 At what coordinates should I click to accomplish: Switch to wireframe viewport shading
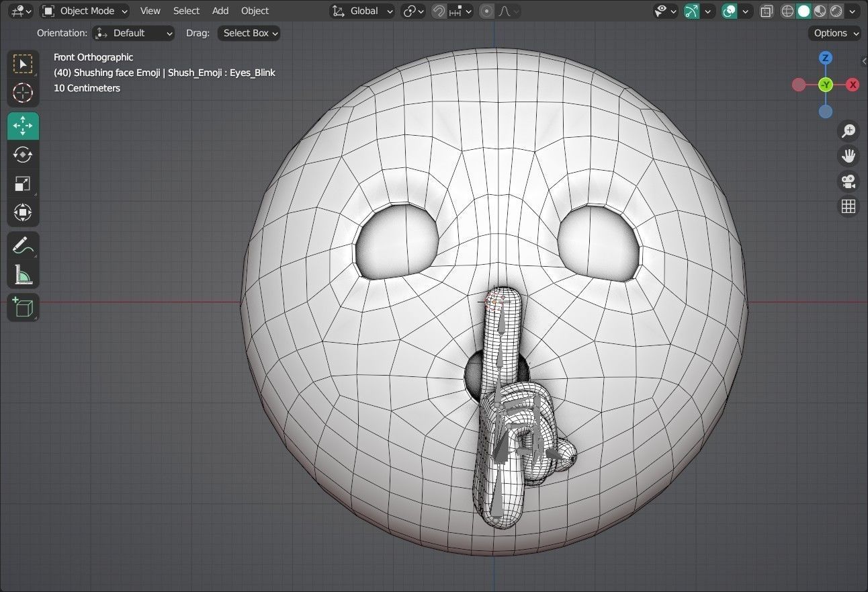[x=787, y=11]
